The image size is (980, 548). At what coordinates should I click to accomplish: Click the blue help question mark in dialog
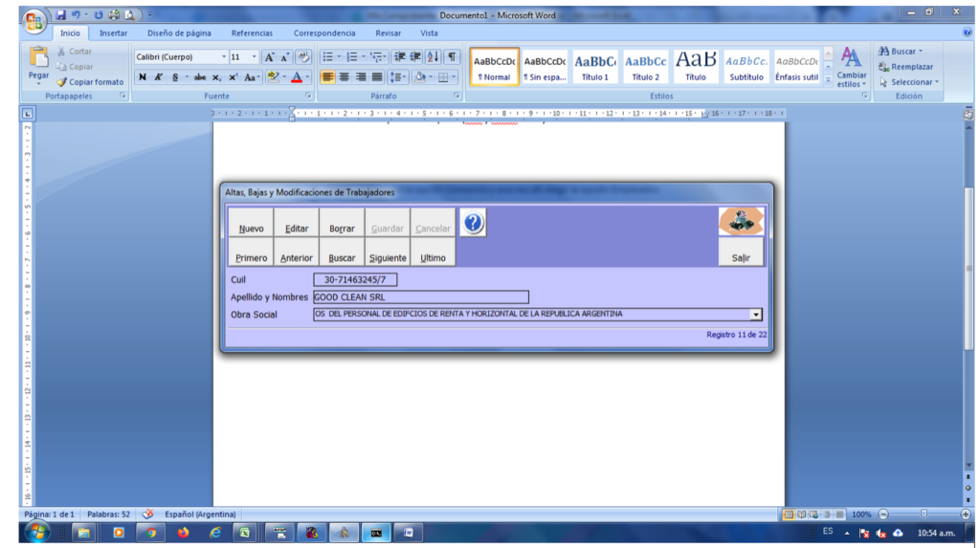click(473, 224)
